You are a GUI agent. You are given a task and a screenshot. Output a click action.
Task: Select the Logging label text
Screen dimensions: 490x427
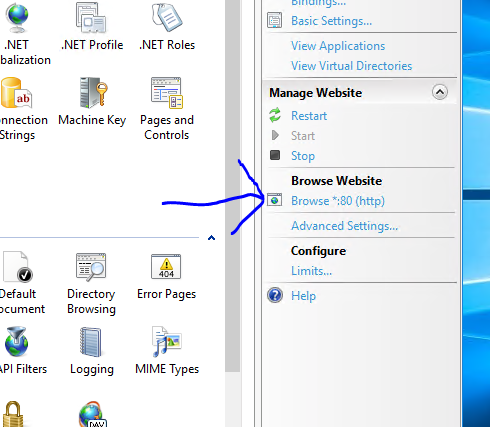pos(92,369)
